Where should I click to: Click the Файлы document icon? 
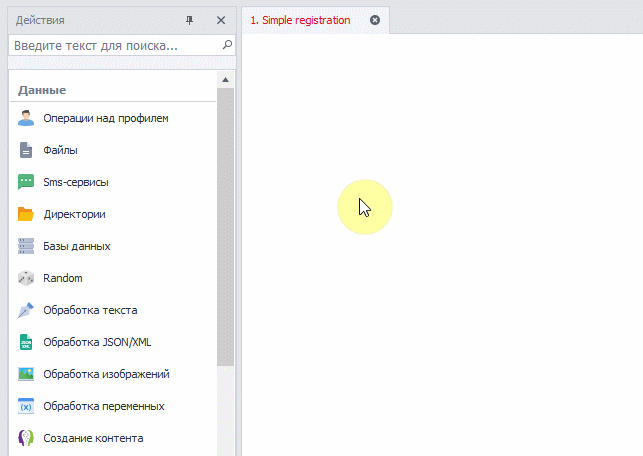(x=26, y=150)
